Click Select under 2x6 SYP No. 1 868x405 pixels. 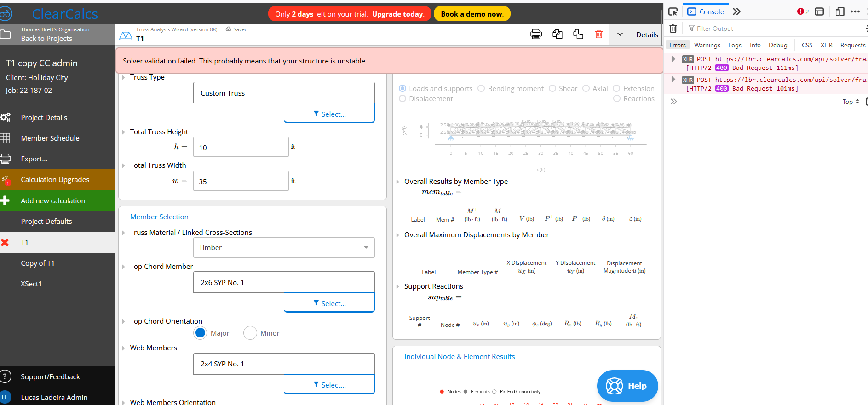pos(329,303)
